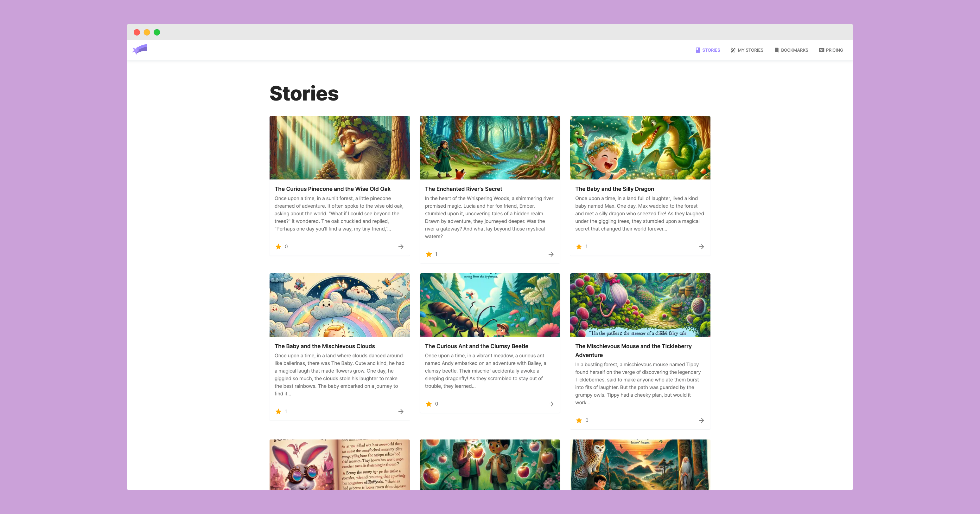This screenshot has width=980, height=514.
Task: Click the arrow on the Mischievous Clouds card
Action: 401,412
